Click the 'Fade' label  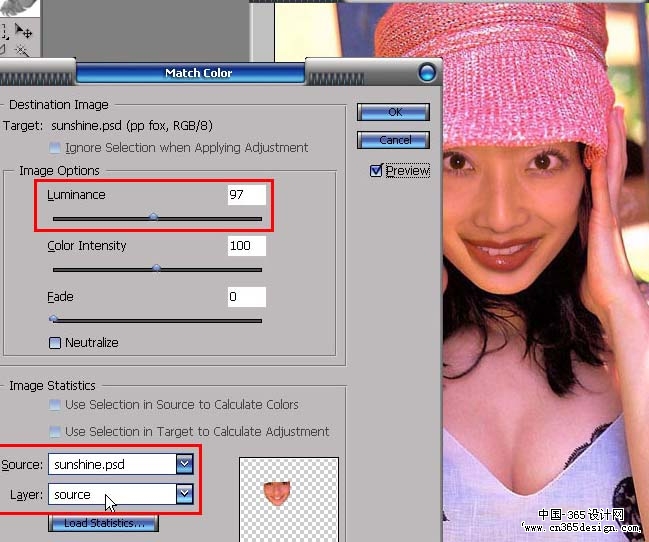pyautogui.click(x=60, y=297)
